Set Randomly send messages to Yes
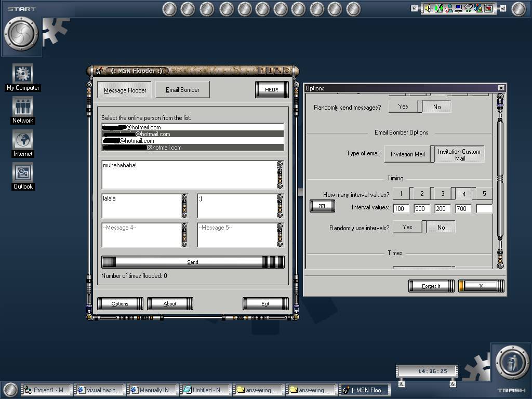Image resolution: width=532 pixels, height=399 pixels. pos(403,107)
